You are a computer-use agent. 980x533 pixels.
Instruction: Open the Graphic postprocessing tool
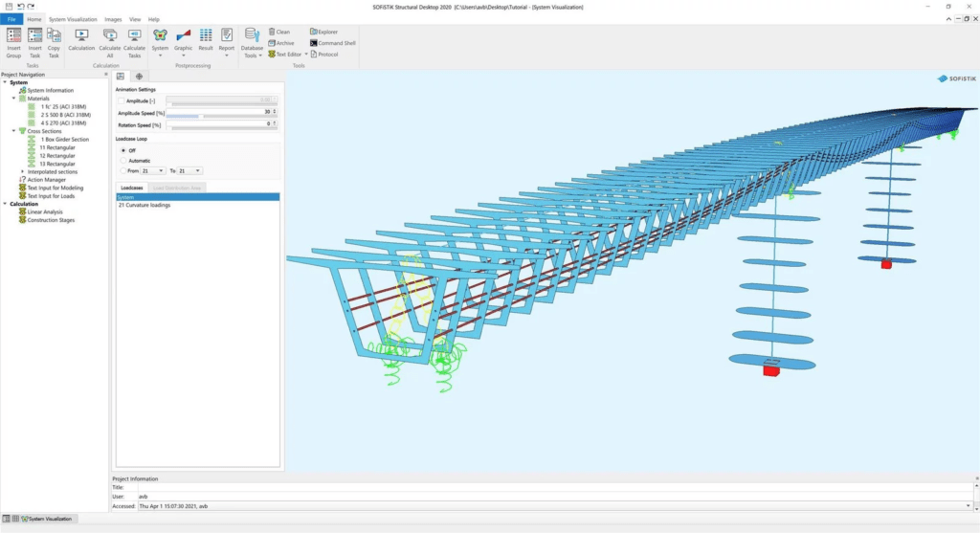click(183, 43)
